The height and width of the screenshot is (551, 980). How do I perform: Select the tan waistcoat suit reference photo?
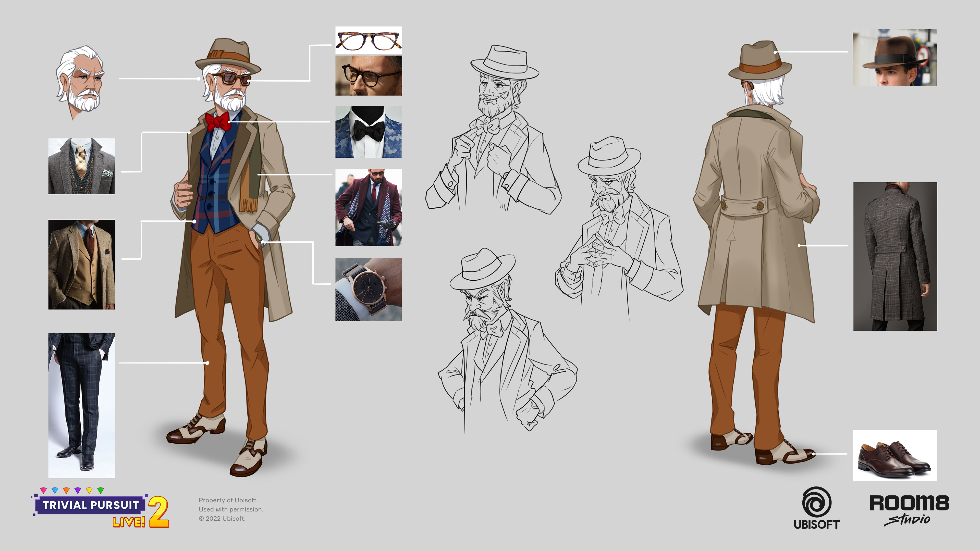pyautogui.click(x=81, y=264)
